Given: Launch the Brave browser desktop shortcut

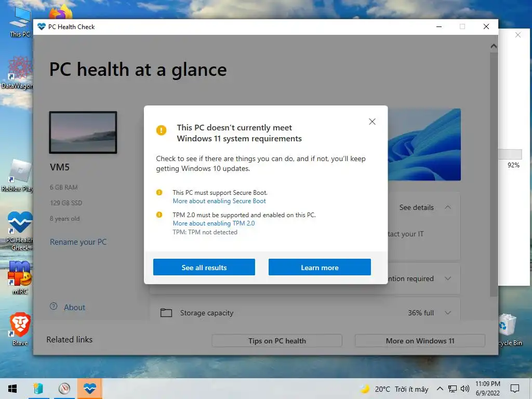Looking at the screenshot, I should (x=20, y=328).
